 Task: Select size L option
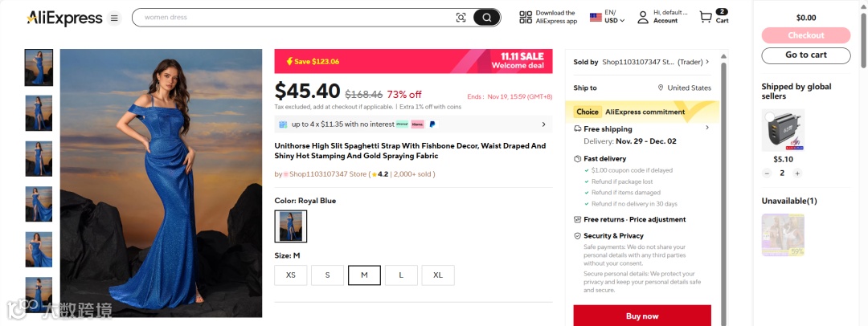click(x=401, y=275)
